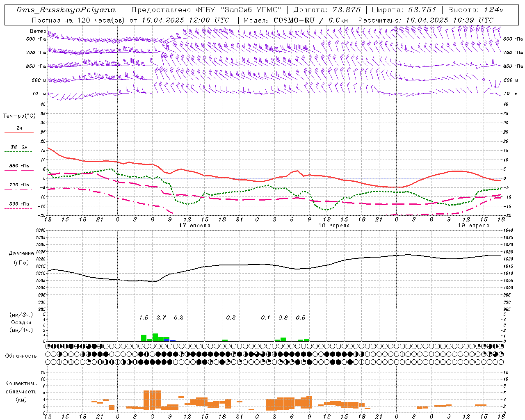Click the (км) unit under convective cloudiness
This screenshot has width=525, height=420.
(x=21, y=399)
